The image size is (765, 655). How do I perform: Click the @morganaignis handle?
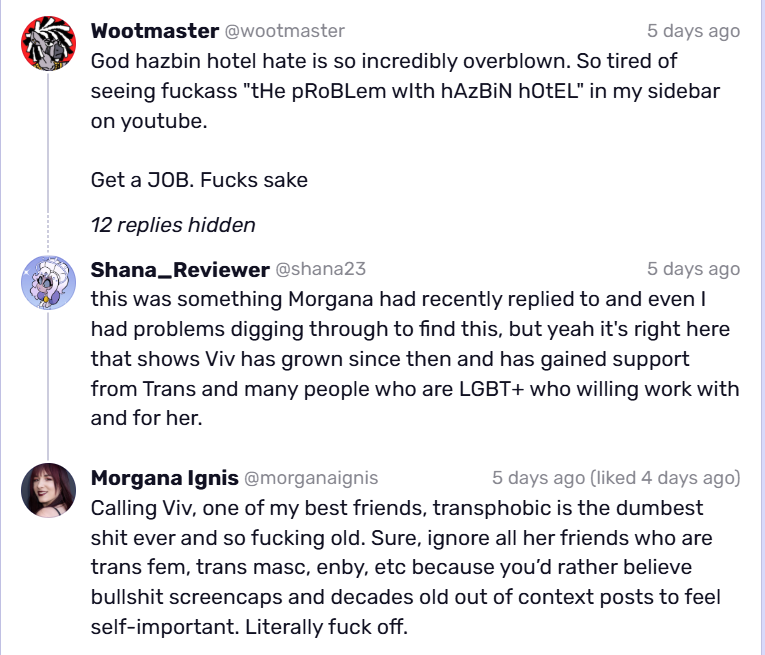311,477
